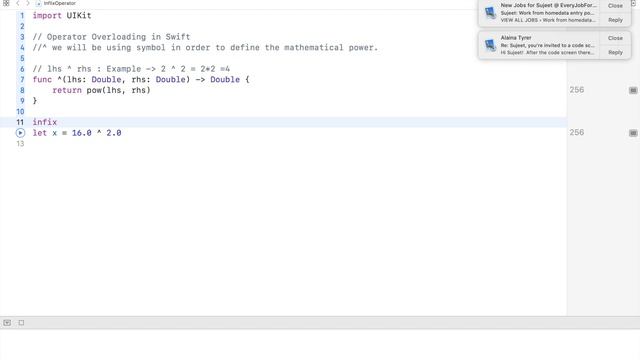Go back with the left chevron
The image size is (640, 360).
click(18, 3)
